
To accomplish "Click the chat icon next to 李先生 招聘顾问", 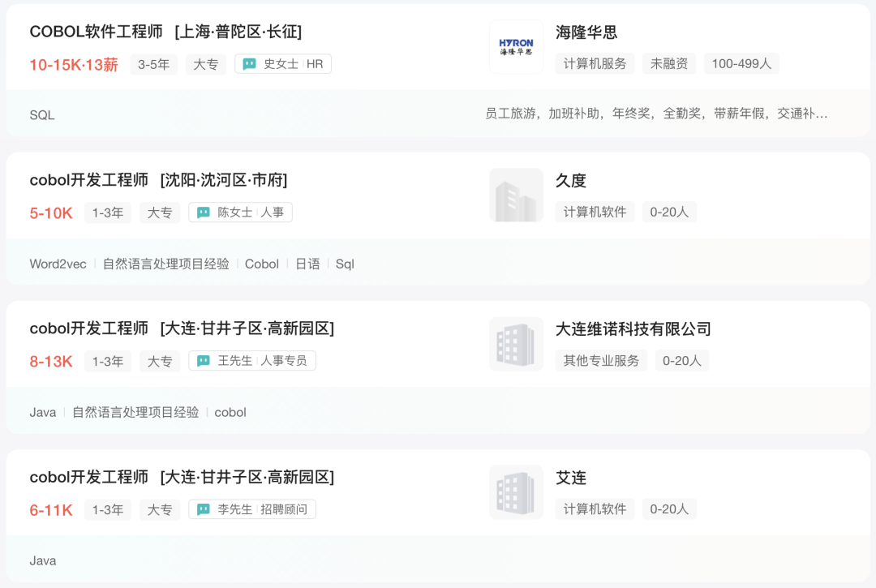I will coord(204,510).
